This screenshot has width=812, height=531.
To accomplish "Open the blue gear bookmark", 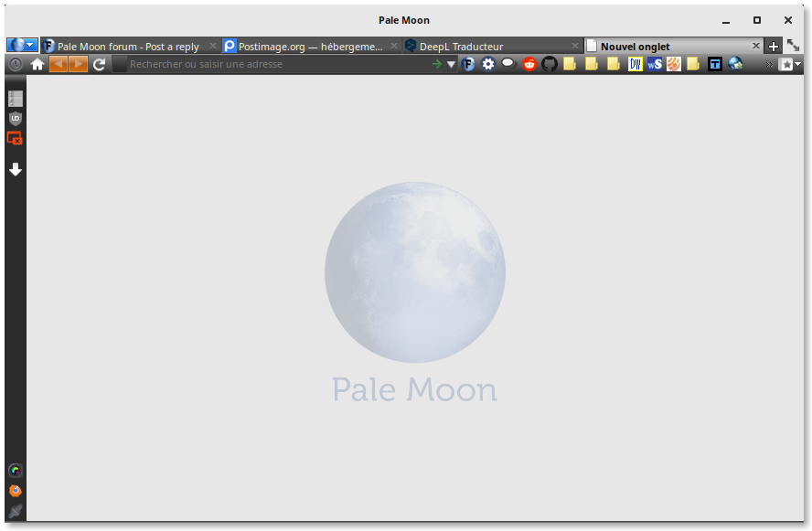I will click(488, 64).
